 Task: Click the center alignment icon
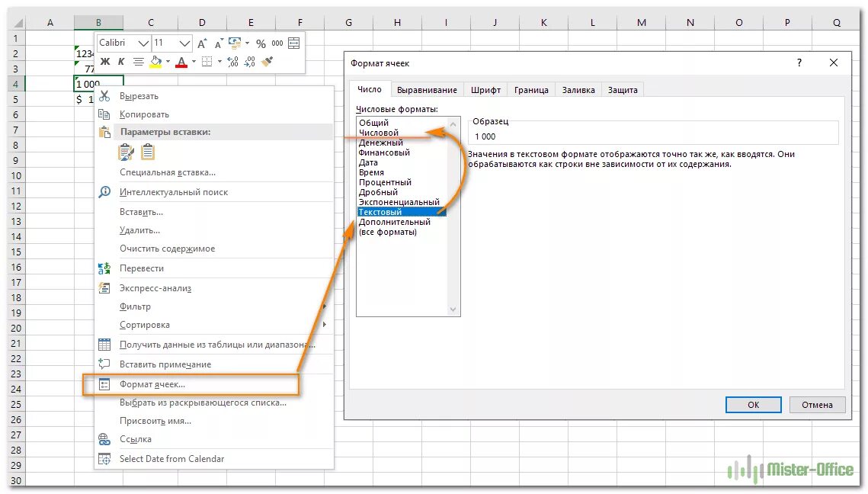point(139,62)
